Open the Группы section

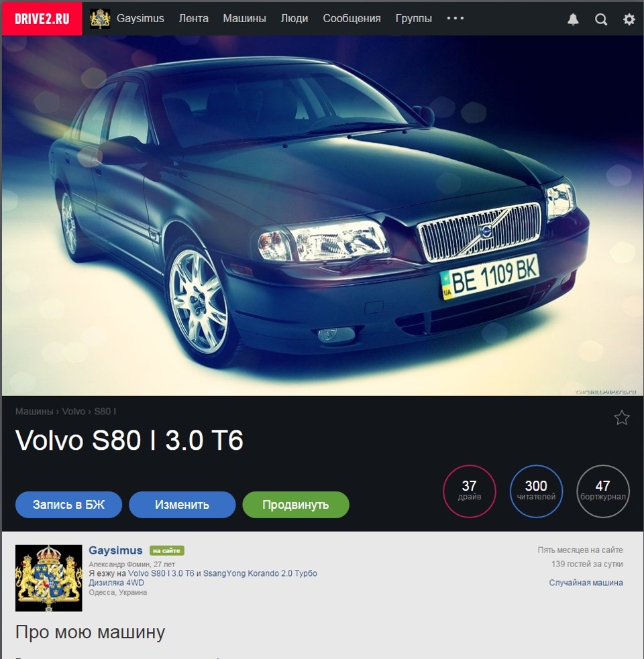[x=413, y=19]
